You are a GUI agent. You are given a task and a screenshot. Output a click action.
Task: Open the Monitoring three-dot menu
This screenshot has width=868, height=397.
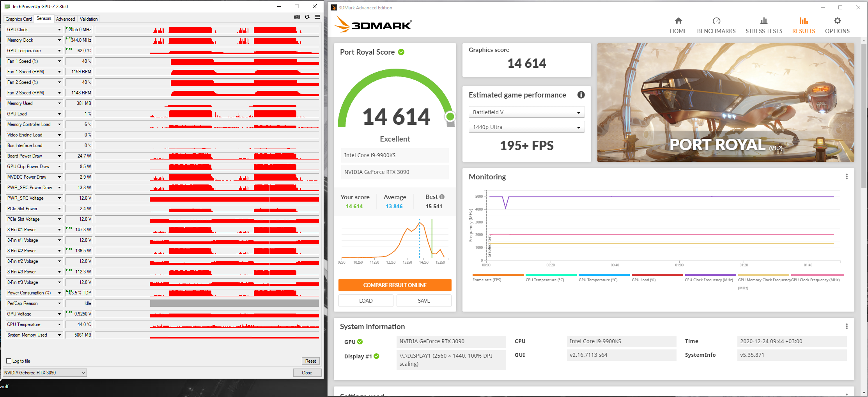[x=847, y=177]
